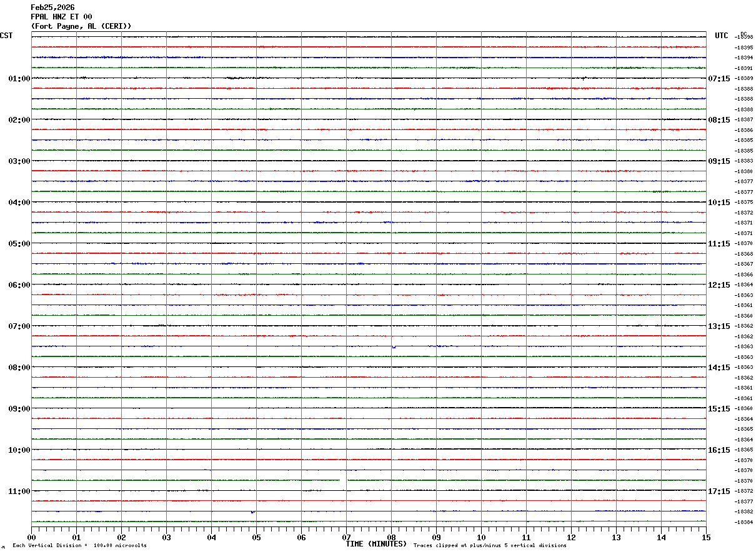Select the 10:00 CST row label
Viewport: 756px width, 554px height.
pos(19,450)
